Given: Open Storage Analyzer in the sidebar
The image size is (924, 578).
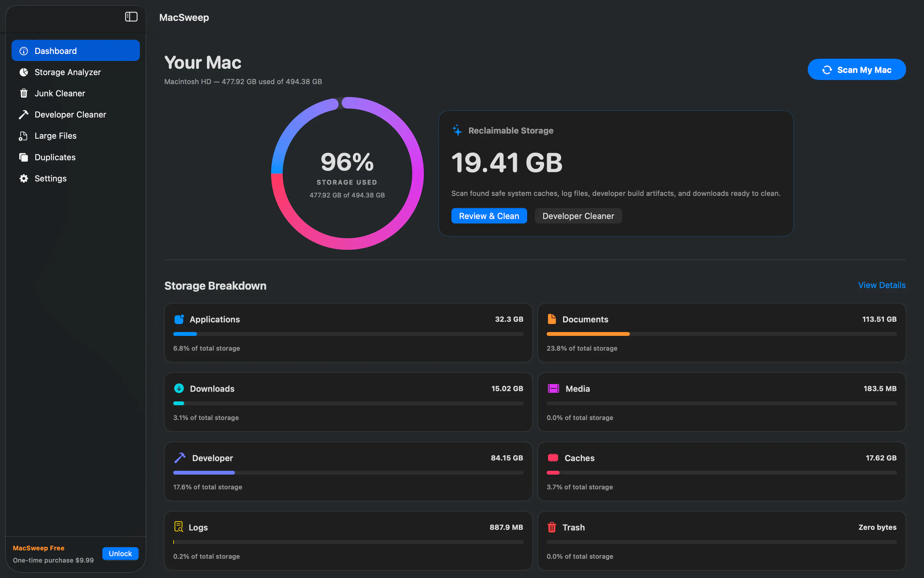Looking at the screenshot, I should pyautogui.click(x=76, y=72).
